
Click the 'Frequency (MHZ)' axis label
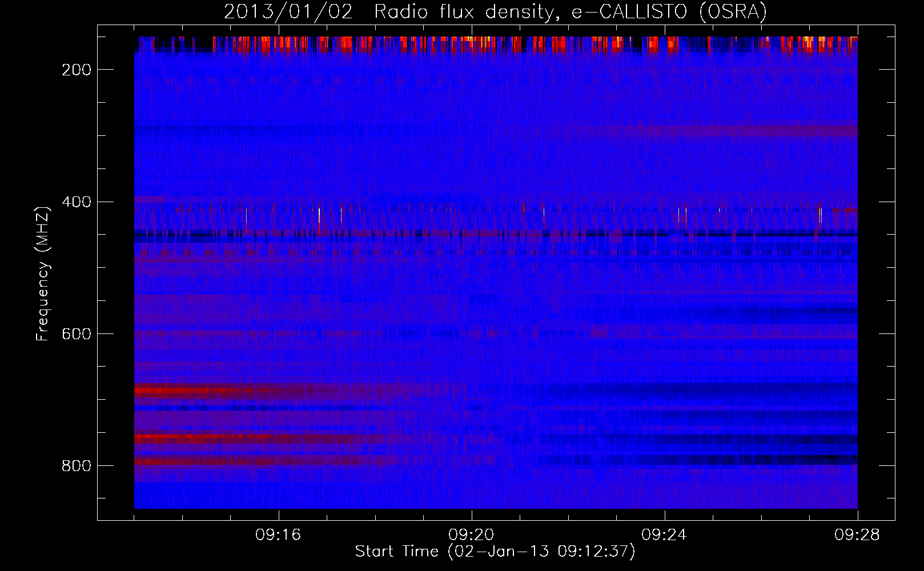(x=43, y=274)
